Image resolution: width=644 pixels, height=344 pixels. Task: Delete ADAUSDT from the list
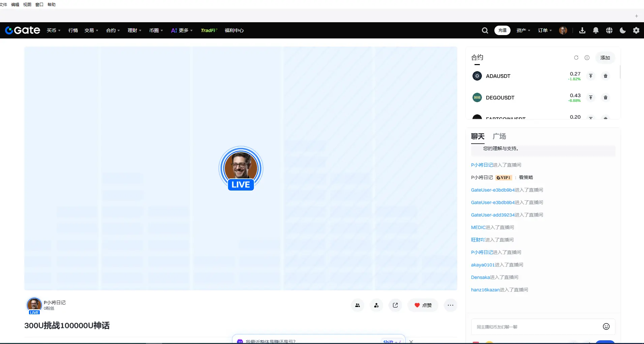tap(606, 76)
